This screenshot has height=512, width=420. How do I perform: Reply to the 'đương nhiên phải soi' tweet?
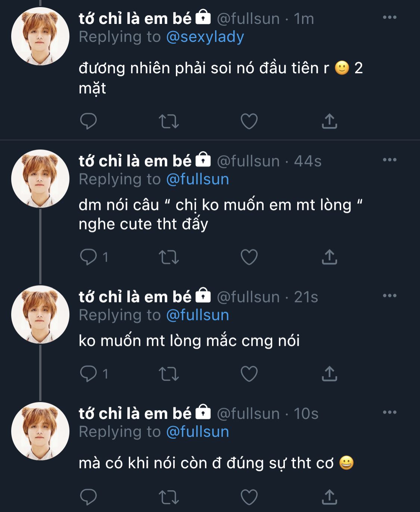coord(88,121)
